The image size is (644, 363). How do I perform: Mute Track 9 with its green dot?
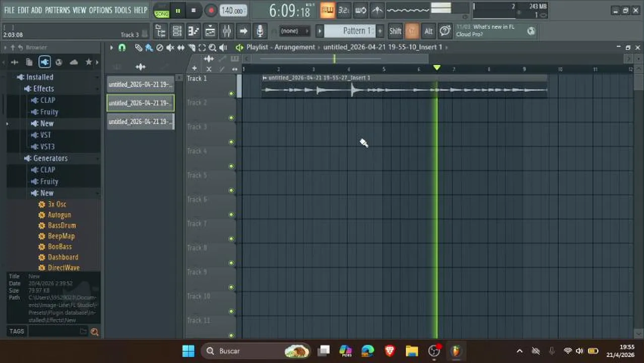pyautogui.click(x=231, y=287)
